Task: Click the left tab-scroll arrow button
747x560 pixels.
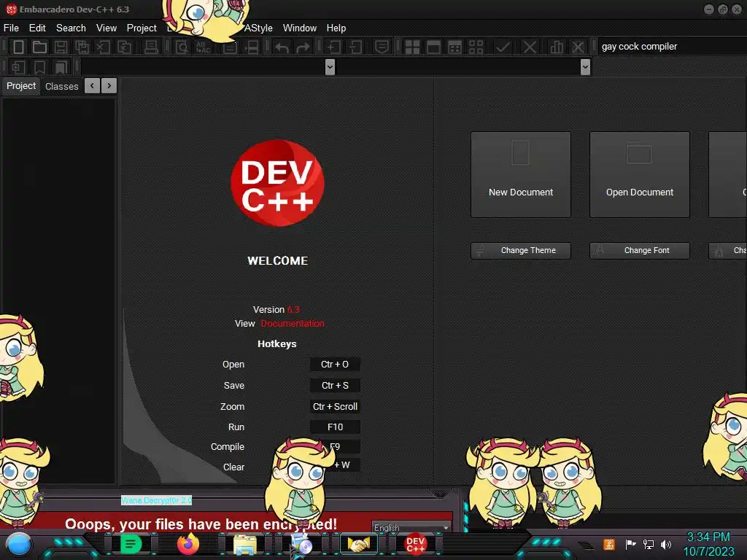Action: click(92, 86)
